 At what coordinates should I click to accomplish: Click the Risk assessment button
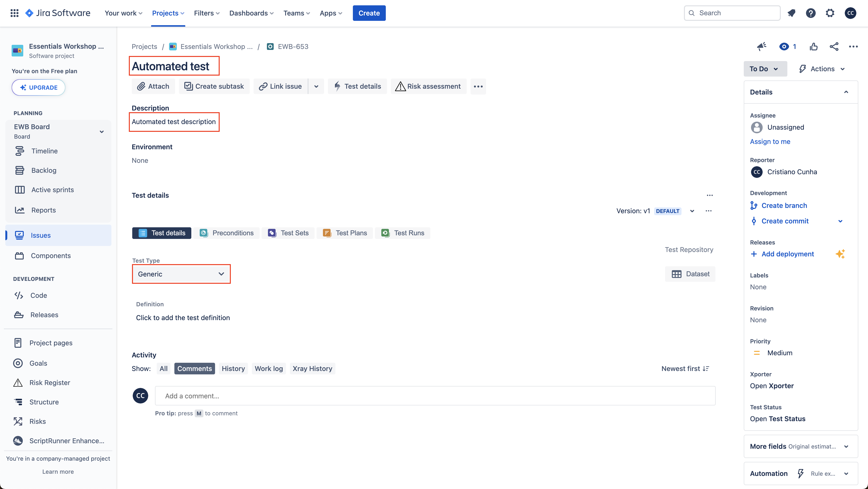click(428, 86)
